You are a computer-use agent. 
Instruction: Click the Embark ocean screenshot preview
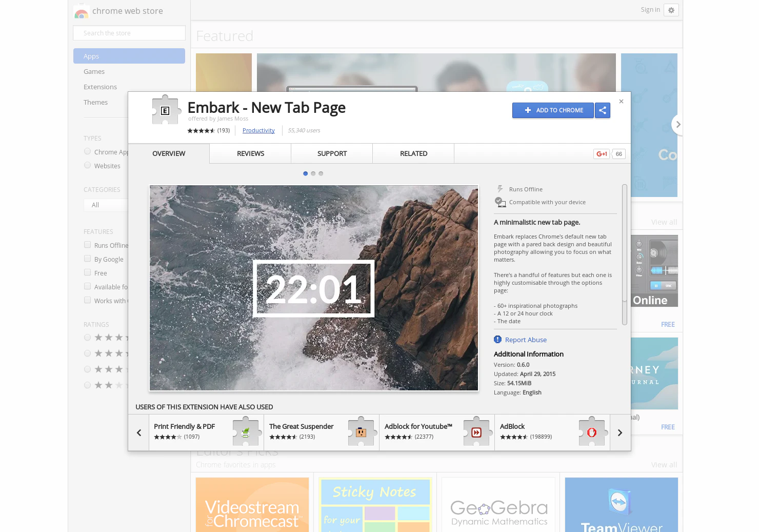point(314,288)
